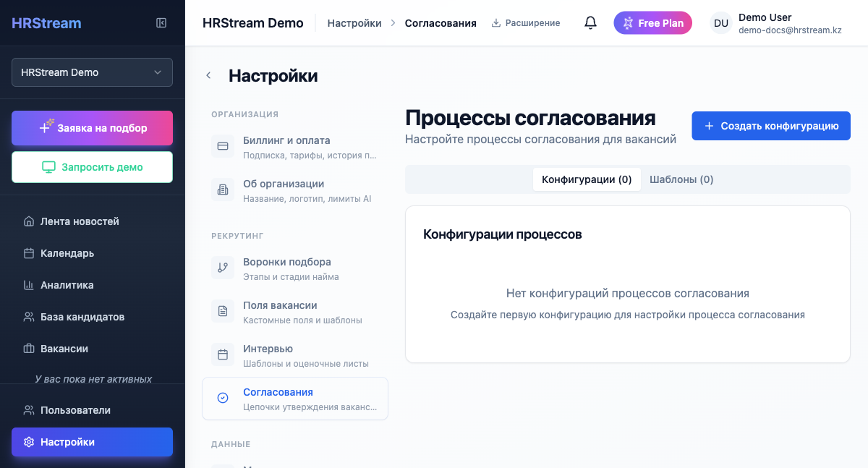Select the Настройки gear icon

[29, 442]
